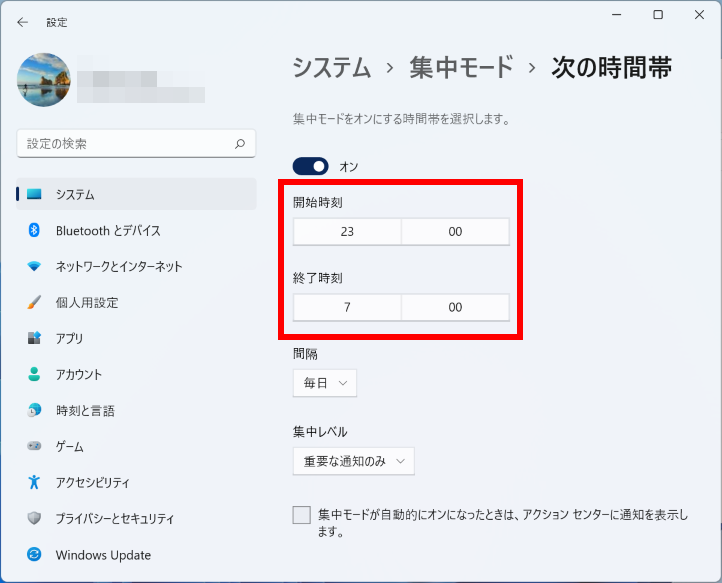Go to 集中モード breadcrumb link
The image size is (722, 583).
tap(461, 68)
